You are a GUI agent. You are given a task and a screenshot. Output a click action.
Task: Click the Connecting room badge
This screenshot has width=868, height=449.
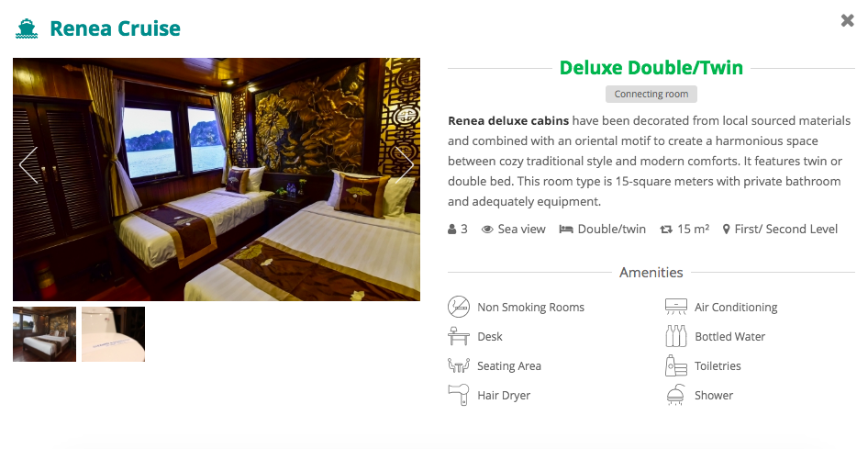point(651,95)
